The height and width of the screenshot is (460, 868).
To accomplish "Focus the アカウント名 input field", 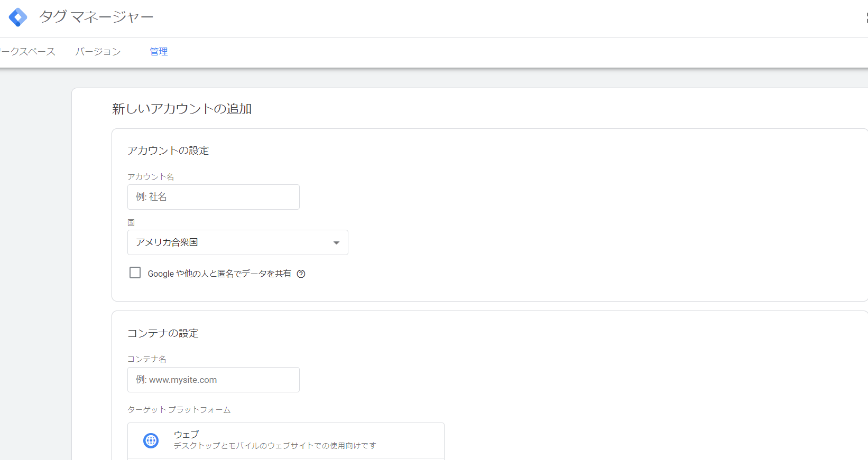I will tap(214, 197).
